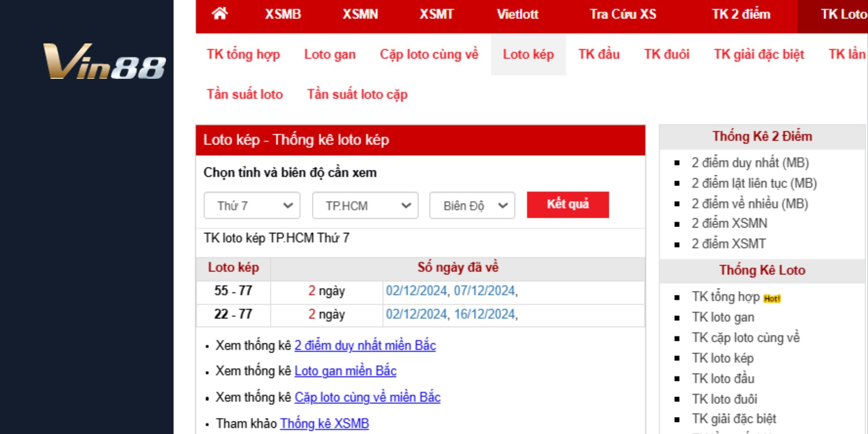Open sidebar TK loto kép link
The height and width of the screenshot is (434, 868).
723,358
